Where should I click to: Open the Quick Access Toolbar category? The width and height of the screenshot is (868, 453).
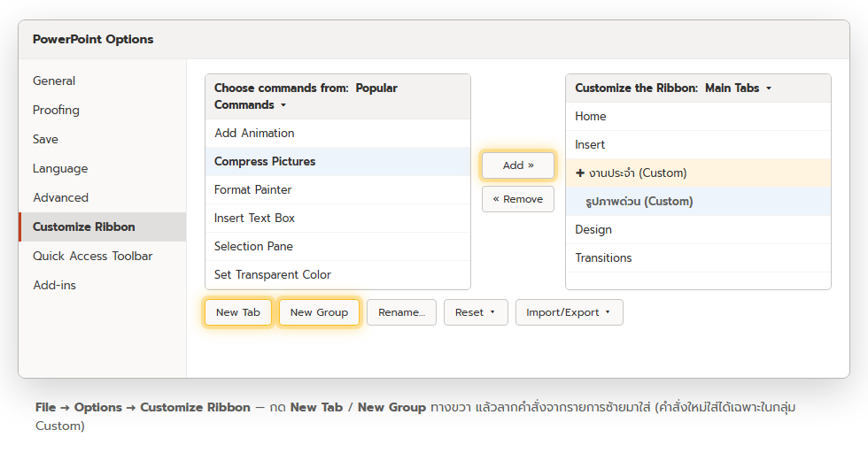pos(103,256)
